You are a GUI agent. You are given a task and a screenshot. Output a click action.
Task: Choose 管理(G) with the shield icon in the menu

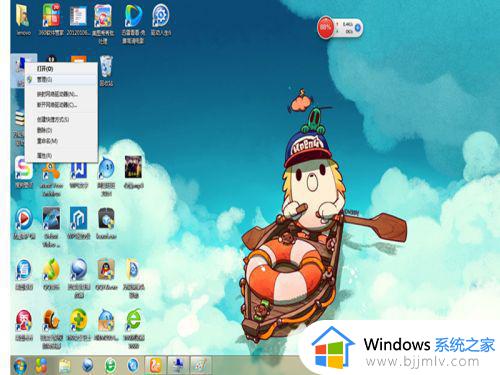[61, 80]
